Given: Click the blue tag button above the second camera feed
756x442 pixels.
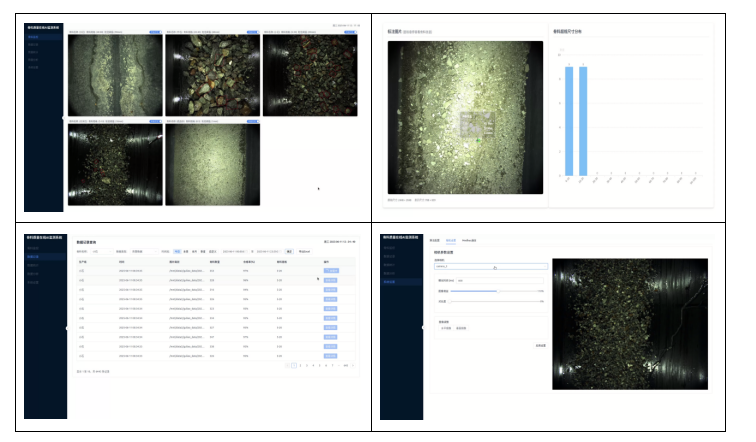Looking at the screenshot, I should (252, 32).
